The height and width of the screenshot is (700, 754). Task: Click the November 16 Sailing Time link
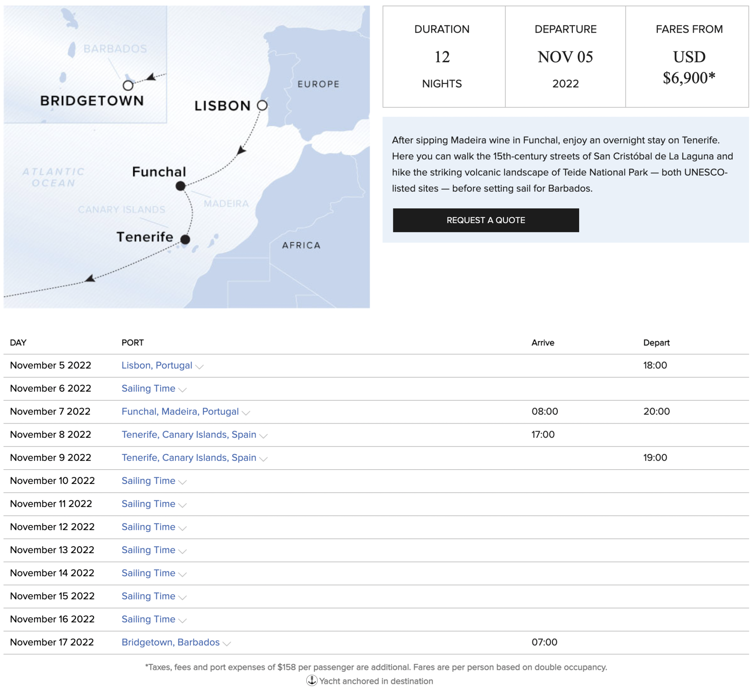point(148,619)
